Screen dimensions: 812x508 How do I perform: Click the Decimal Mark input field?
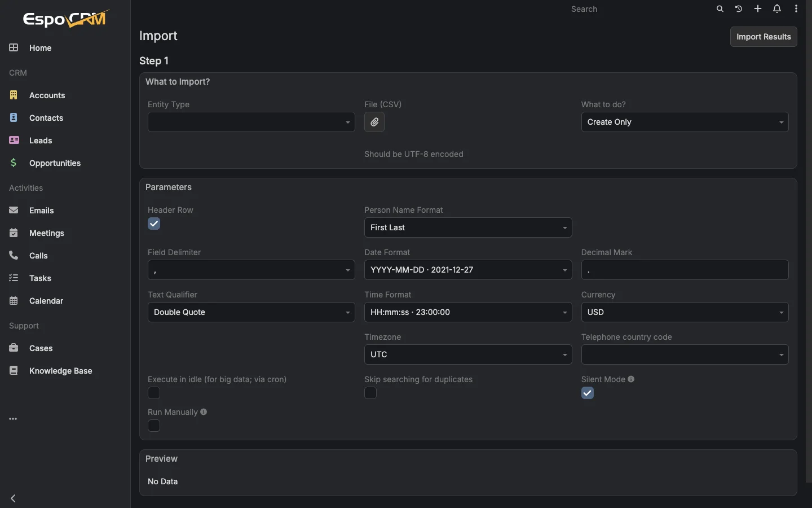(x=685, y=270)
